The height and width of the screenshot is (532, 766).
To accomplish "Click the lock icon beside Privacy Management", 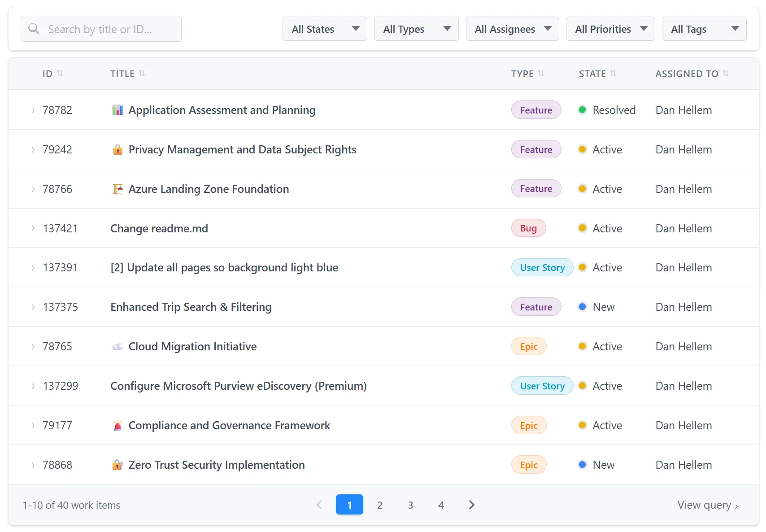I will coord(118,149).
